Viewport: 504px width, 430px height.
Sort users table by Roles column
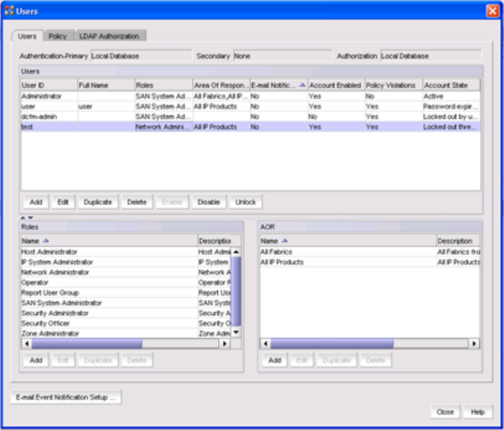pos(164,85)
